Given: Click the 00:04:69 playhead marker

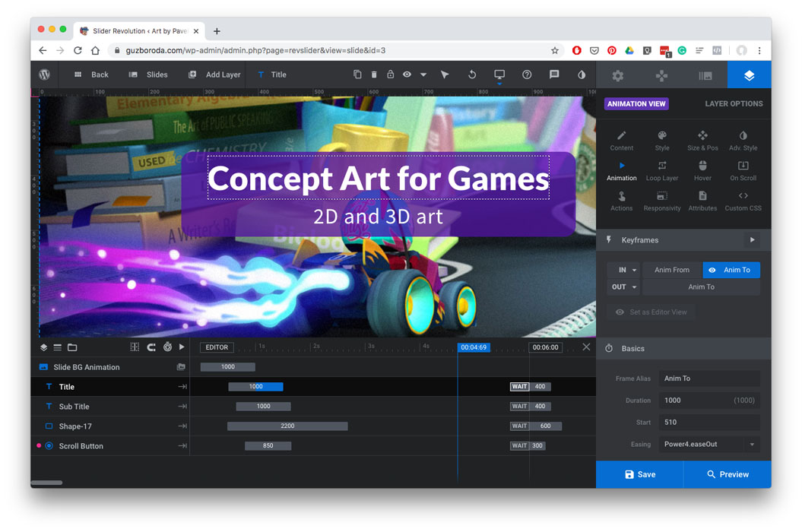Looking at the screenshot, I should 474,347.
